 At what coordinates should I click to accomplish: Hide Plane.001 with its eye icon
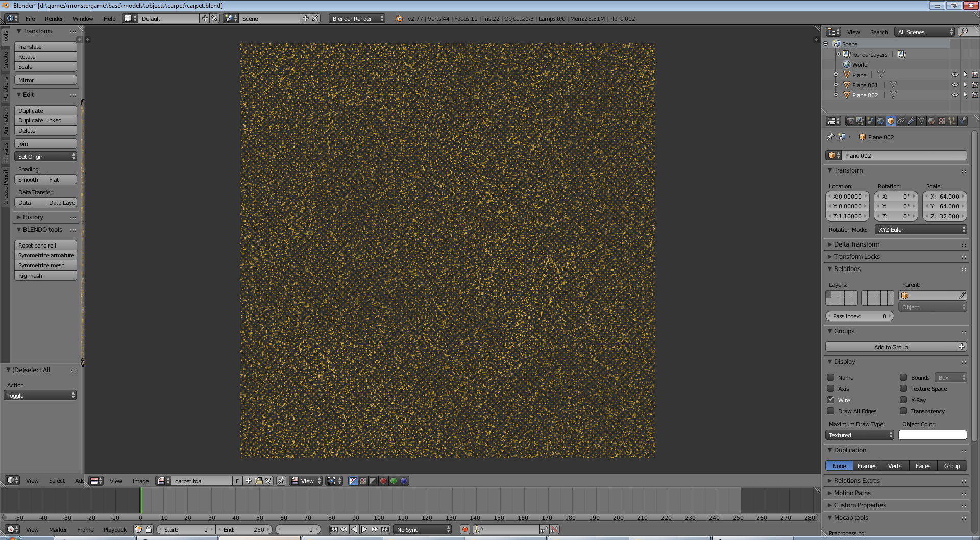click(954, 85)
